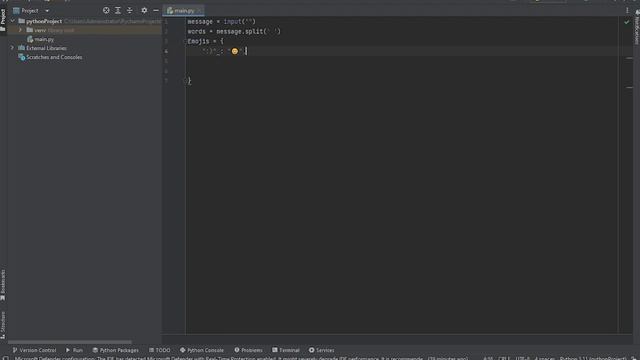This screenshot has width=640, height=360.
Task: Click the Select Opened File target icon
Action: click(x=106, y=11)
